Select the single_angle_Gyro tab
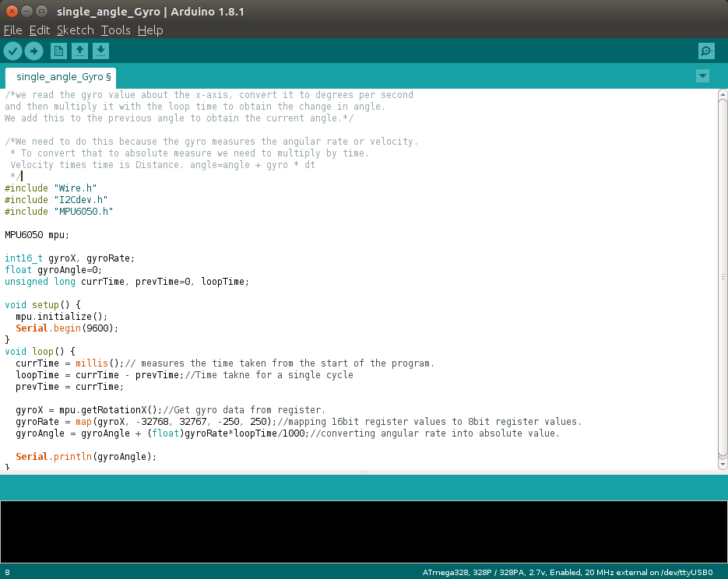Image resolution: width=728 pixels, height=579 pixels. point(61,78)
